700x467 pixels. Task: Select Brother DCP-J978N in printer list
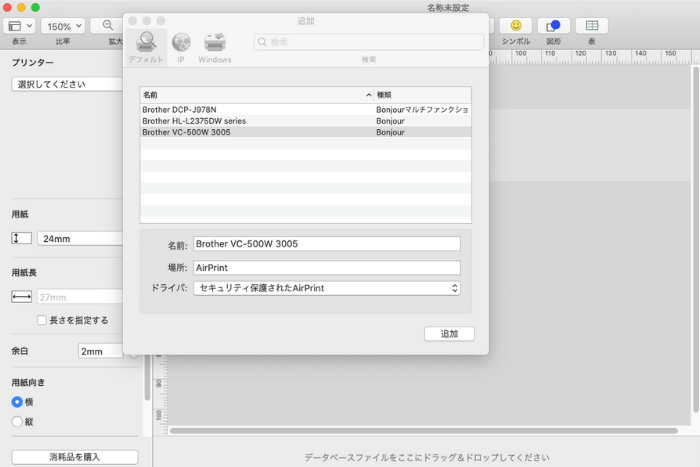[305, 109]
